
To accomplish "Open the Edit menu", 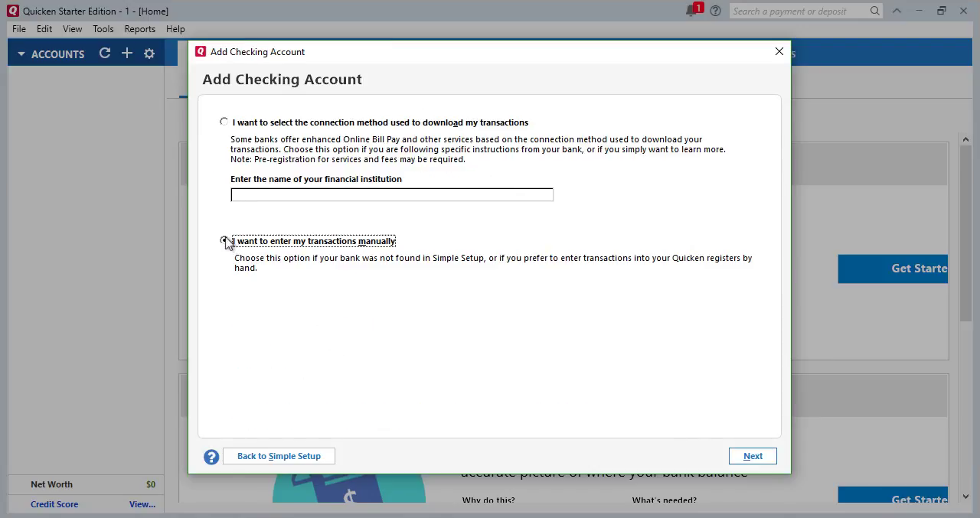I will pyautogui.click(x=44, y=29).
